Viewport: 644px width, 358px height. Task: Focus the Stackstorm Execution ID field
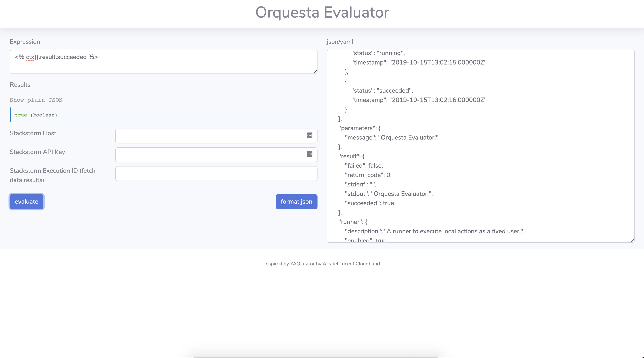click(216, 173)
